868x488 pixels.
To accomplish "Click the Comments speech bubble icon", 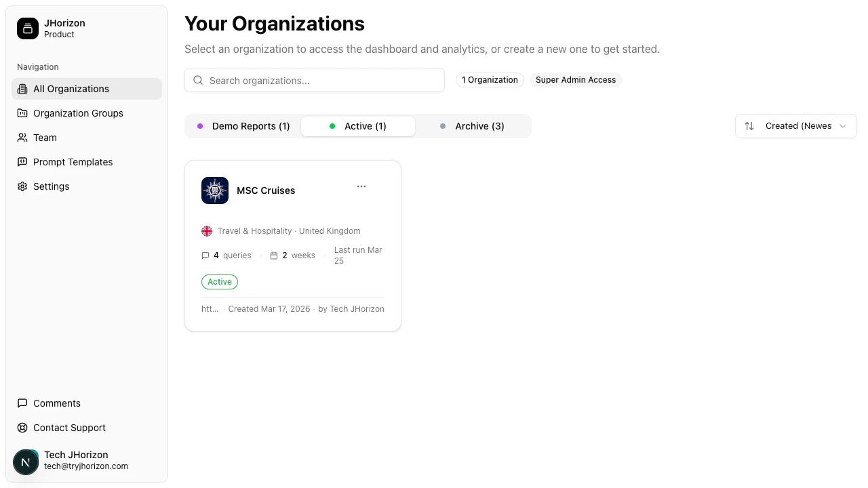I will (x=22, y=403).
